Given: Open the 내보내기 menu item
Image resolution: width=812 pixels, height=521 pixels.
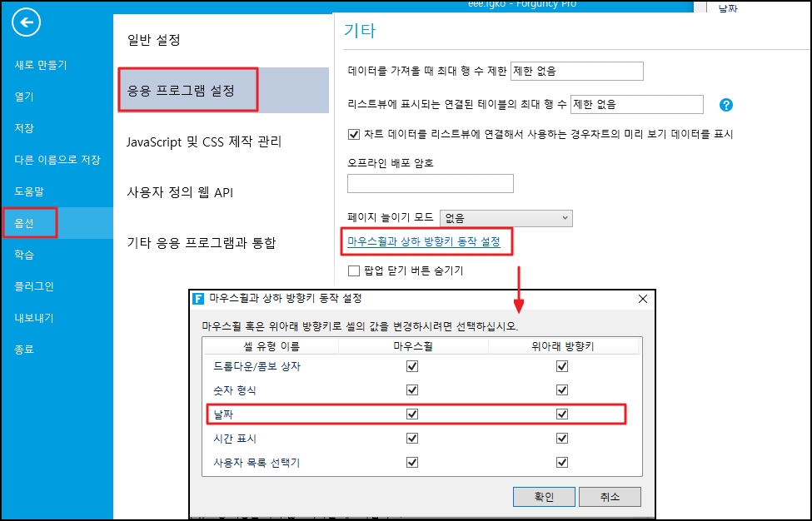Looking at the screenshot, I should click(x=34, y=318).
